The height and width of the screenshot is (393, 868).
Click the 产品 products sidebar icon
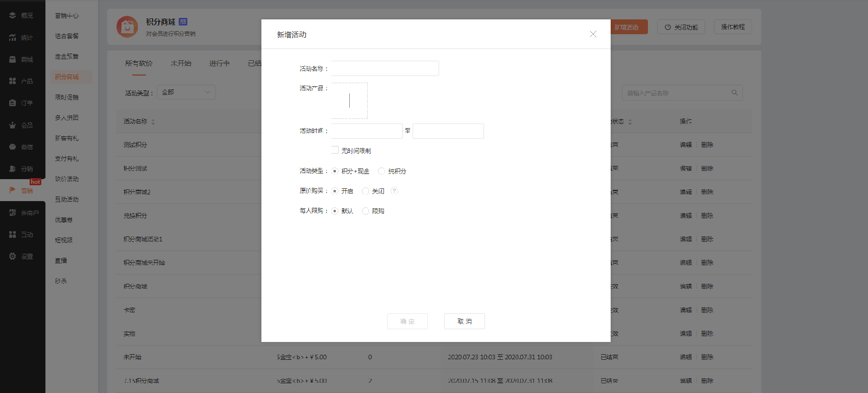coord(12,81)
